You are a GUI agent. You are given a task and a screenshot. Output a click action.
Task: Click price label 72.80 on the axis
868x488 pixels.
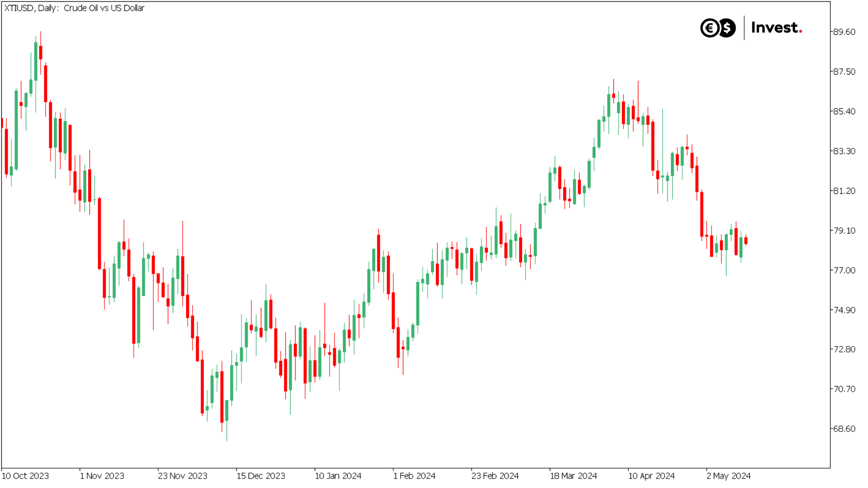[x=844, y=350]
